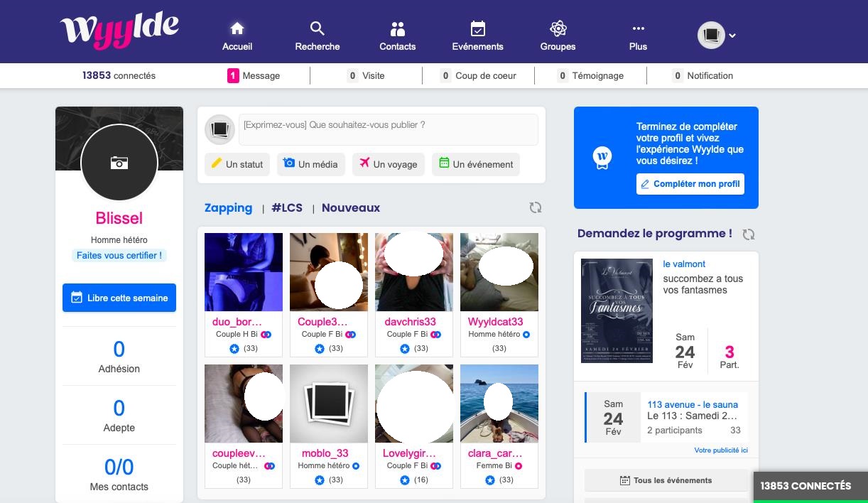Click the Accueil home icon
The height and width of the screenshot is (503, 868).
click(237, 29)
